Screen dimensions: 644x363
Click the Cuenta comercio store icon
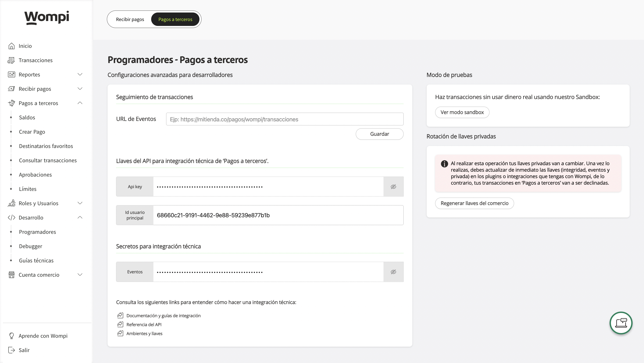tap(11, 274)
